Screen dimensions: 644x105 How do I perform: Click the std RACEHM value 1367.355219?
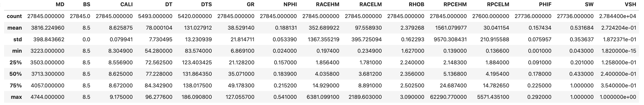323,39
